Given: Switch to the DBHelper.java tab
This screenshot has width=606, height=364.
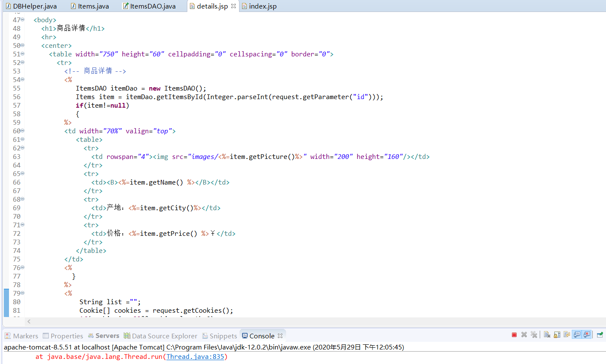Looking at the screenshot, I should click(x=31, y=6).
